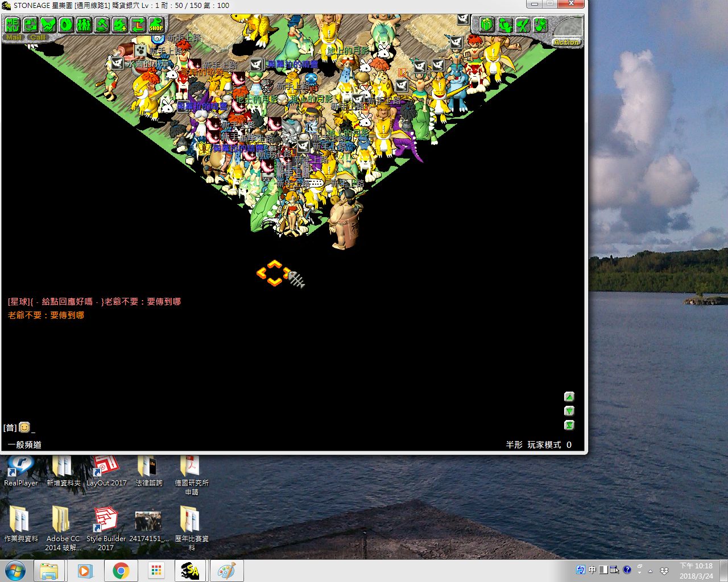This screenshot has height=582, width=728.
Task: Click the StoneAge window title bar text
Action: [x=121, y=5]
